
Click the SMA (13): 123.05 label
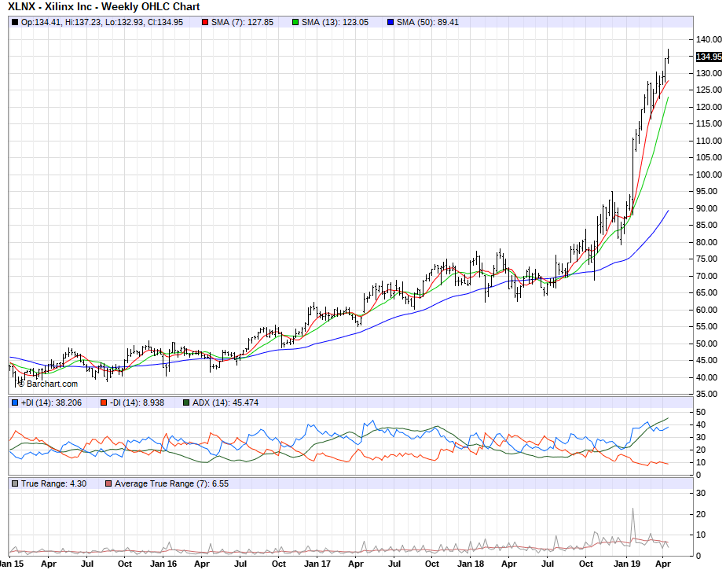click(x=335, y=22)
